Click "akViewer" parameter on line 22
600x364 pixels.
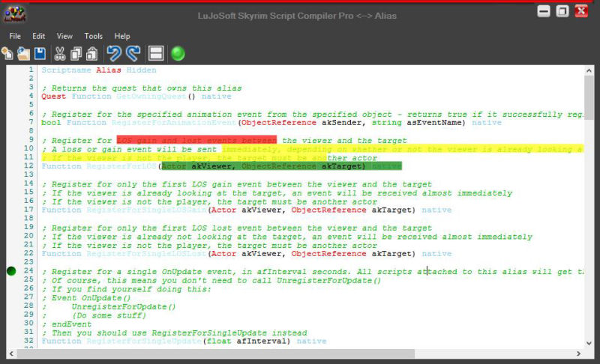coord(261,254)
